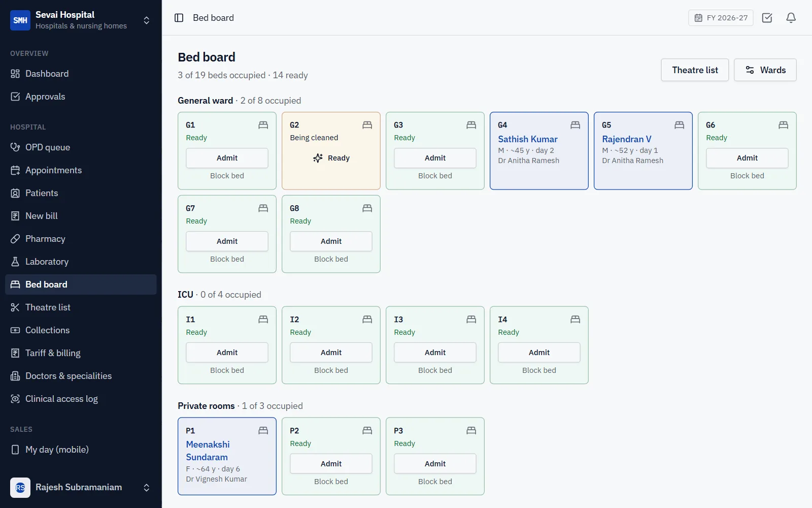Mark bed G2 as Ready
812x508 pixels.
[331, 158]
